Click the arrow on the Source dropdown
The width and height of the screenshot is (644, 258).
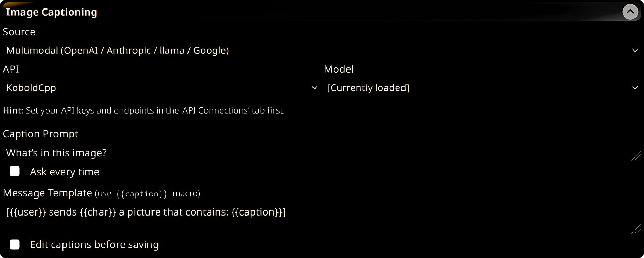635,50
